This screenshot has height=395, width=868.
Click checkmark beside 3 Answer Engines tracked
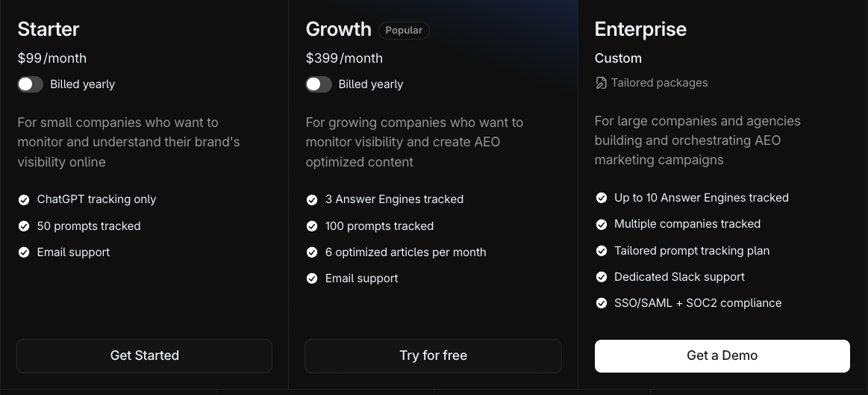[312, 199]
